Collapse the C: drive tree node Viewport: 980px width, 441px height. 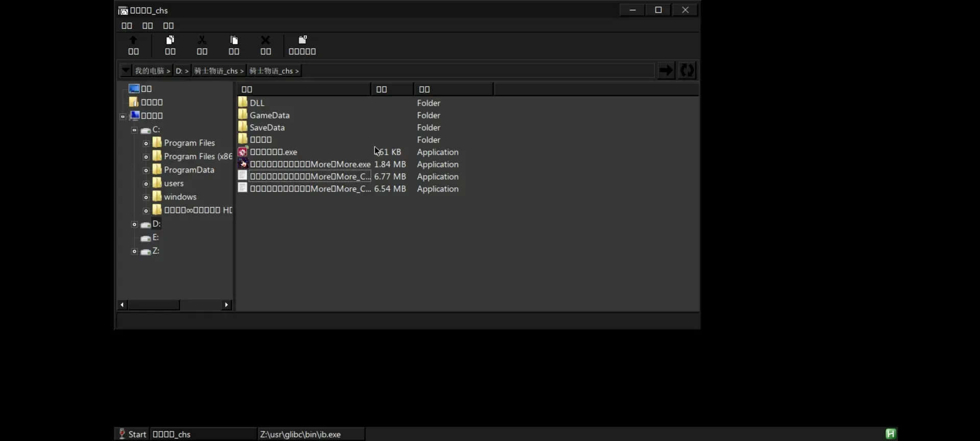click(134, 130)
